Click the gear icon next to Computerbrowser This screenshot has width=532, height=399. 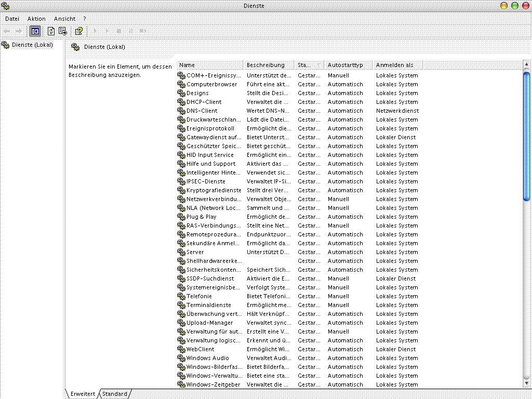point(181,84)
